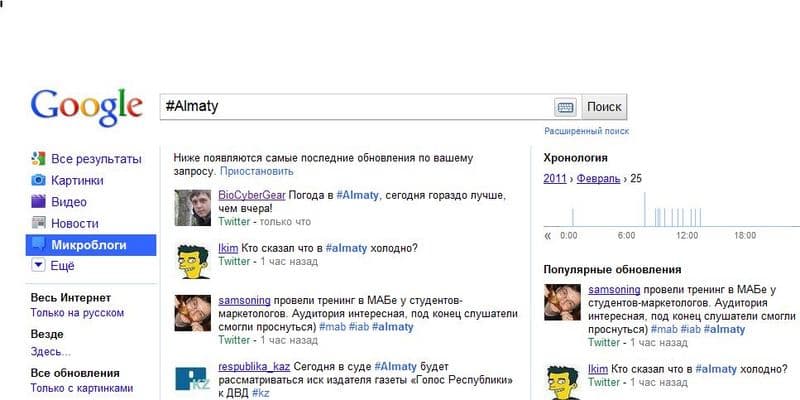Viewport: 800px width, 400px height.
Task: Select Видео search category
Action: pyautogui.click(x=69, y=202)
